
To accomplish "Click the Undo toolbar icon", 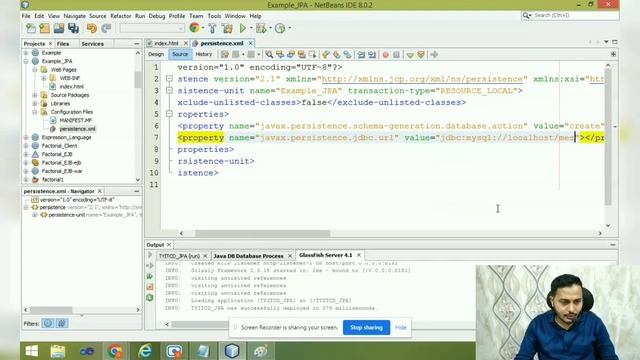I will (x=92, y=28).
